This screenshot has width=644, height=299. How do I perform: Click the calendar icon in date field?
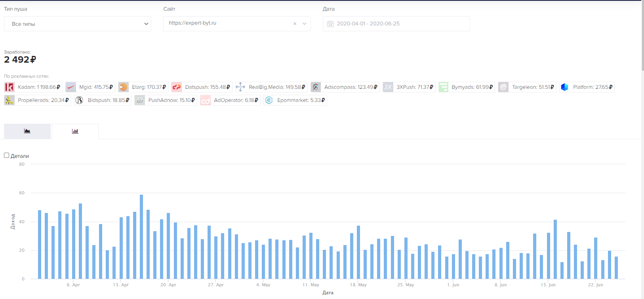click(330, 24)
